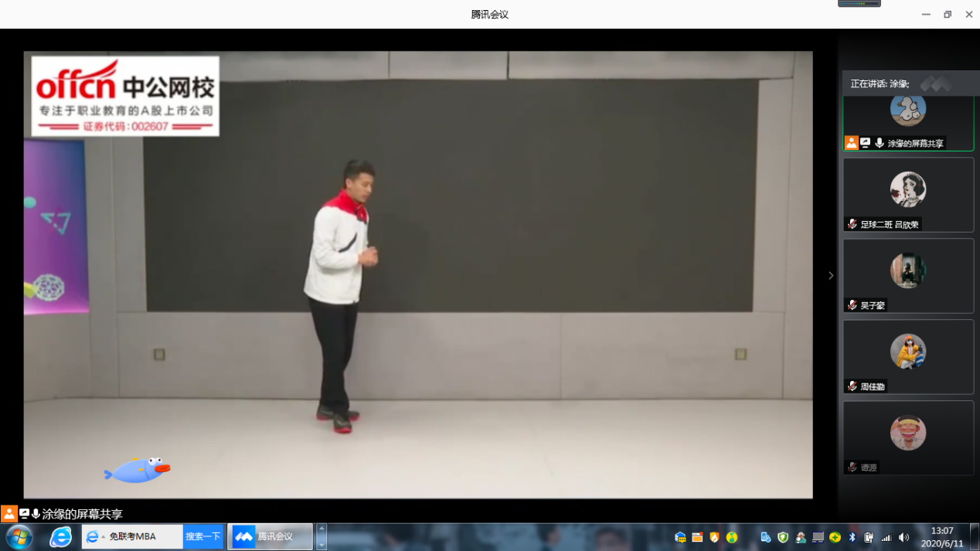Click 涂缘's microphone icon in participant panel
980x551 pixels.
point(880,143)
